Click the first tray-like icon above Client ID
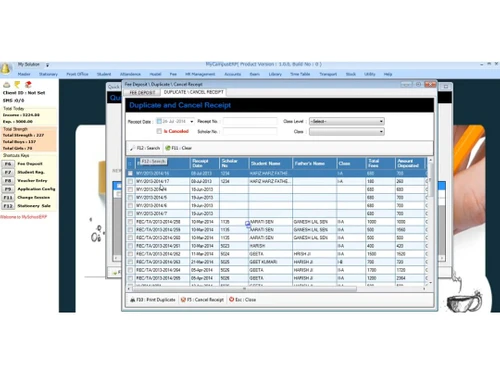 (7, 85)
